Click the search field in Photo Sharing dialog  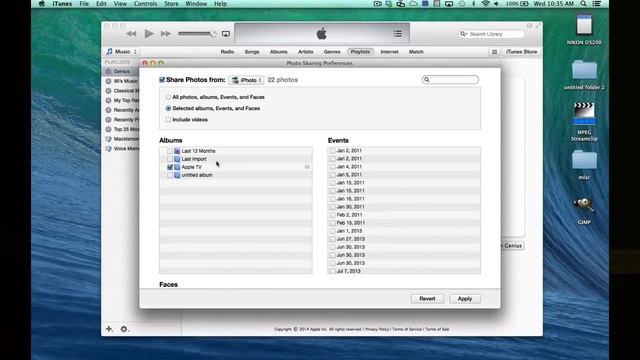click(450, 80)
